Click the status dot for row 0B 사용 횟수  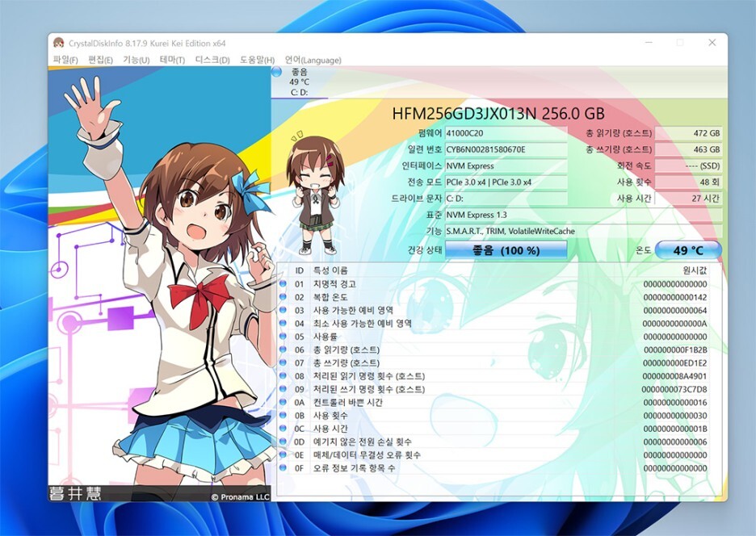[283, 415]
